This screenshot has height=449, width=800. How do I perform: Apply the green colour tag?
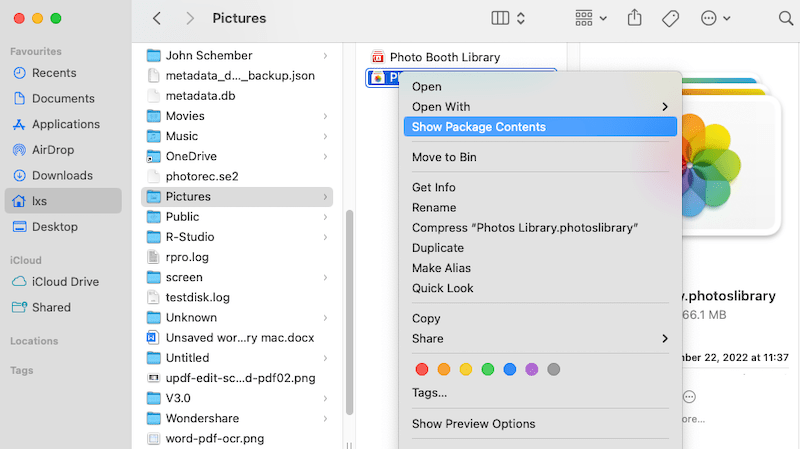point(487,369)
